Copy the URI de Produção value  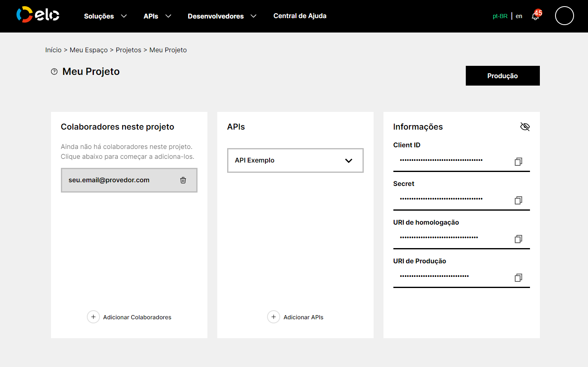click(x=518, y=278)
